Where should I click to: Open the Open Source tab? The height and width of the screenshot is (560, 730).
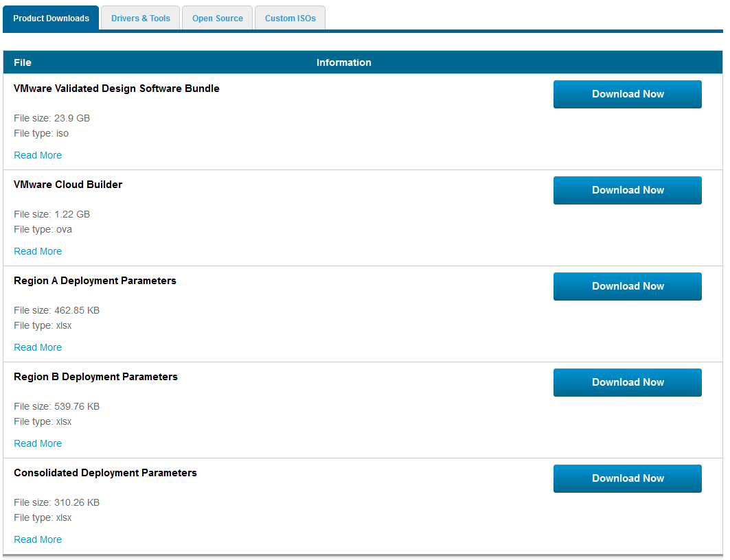[218, 18]
